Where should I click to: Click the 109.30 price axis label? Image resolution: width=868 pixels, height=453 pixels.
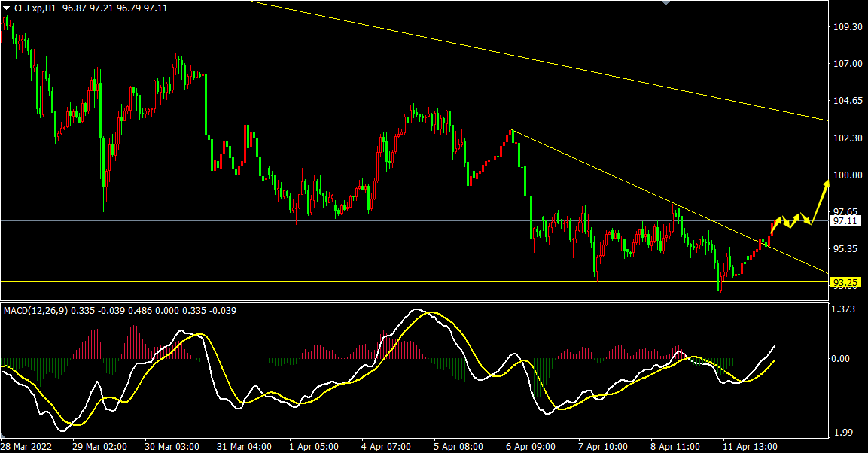846,27
